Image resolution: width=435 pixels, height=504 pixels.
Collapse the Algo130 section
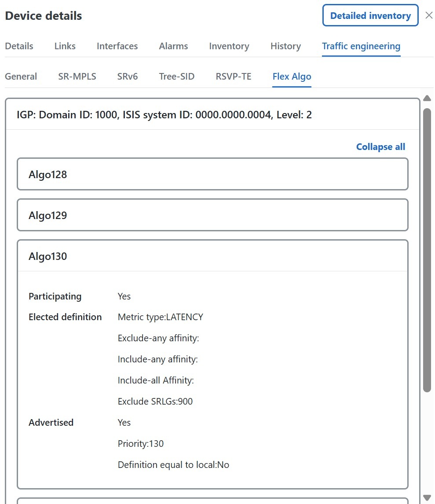click(213, 256)
